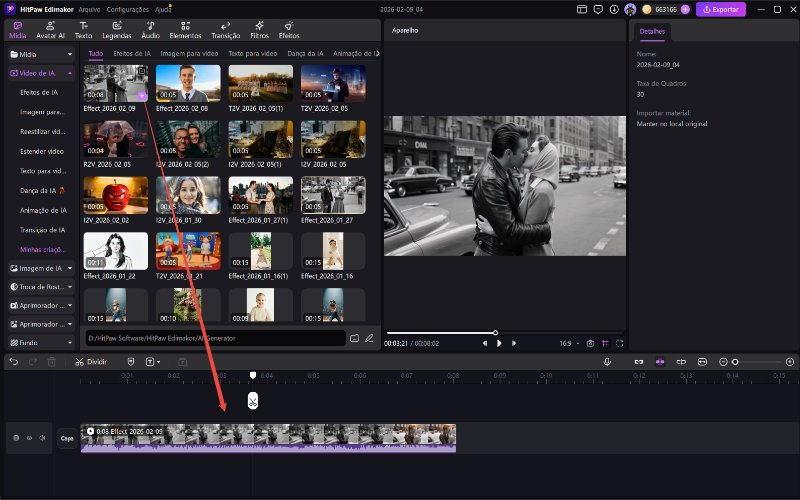Viewport: 800px width, 500px height.
Task: Select the Avatar AI tool
Action: pos(50,29)
